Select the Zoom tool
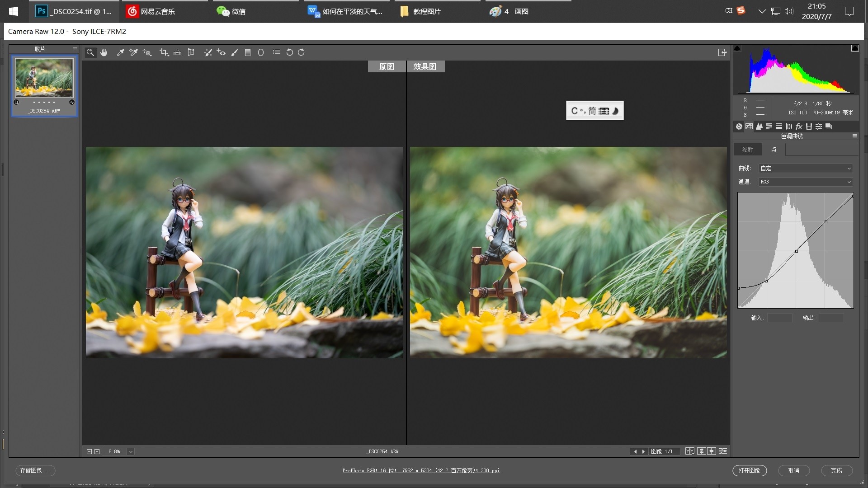 (x=90, y=52)
